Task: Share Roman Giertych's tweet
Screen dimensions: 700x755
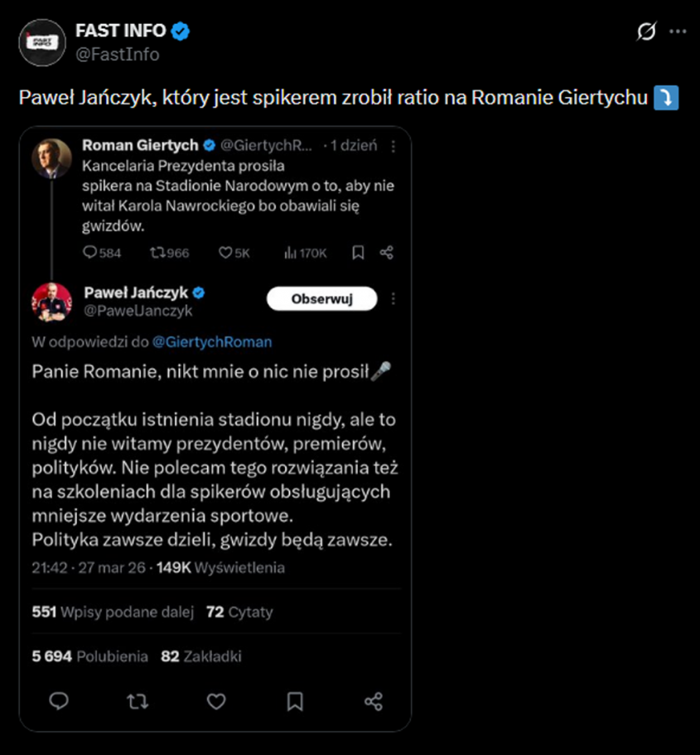Action: 386,253
